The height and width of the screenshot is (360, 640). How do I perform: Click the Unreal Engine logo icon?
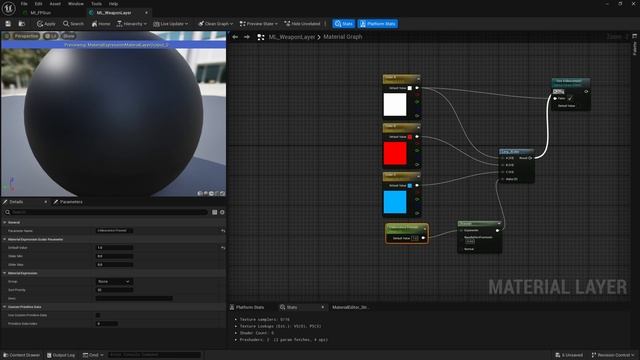[8, 8]
